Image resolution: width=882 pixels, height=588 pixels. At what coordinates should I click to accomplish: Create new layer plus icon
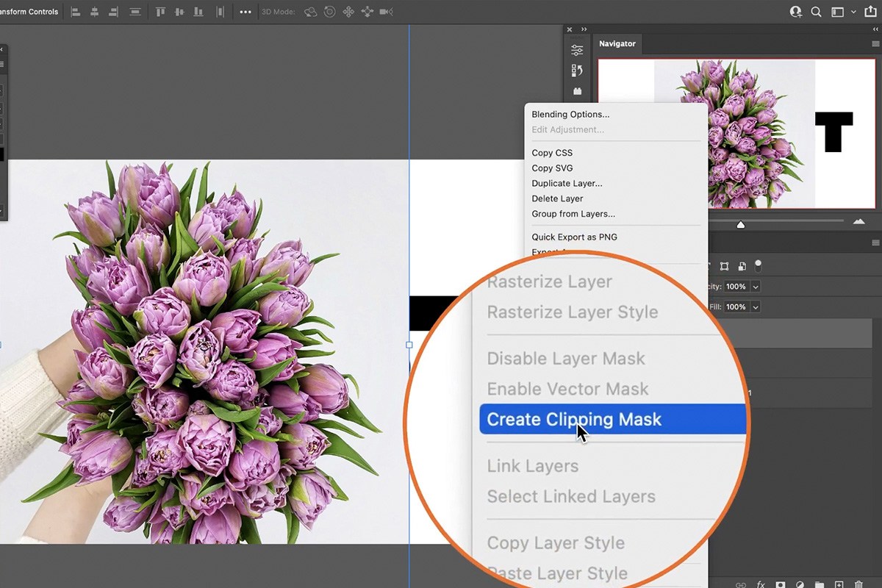[839, 585]
